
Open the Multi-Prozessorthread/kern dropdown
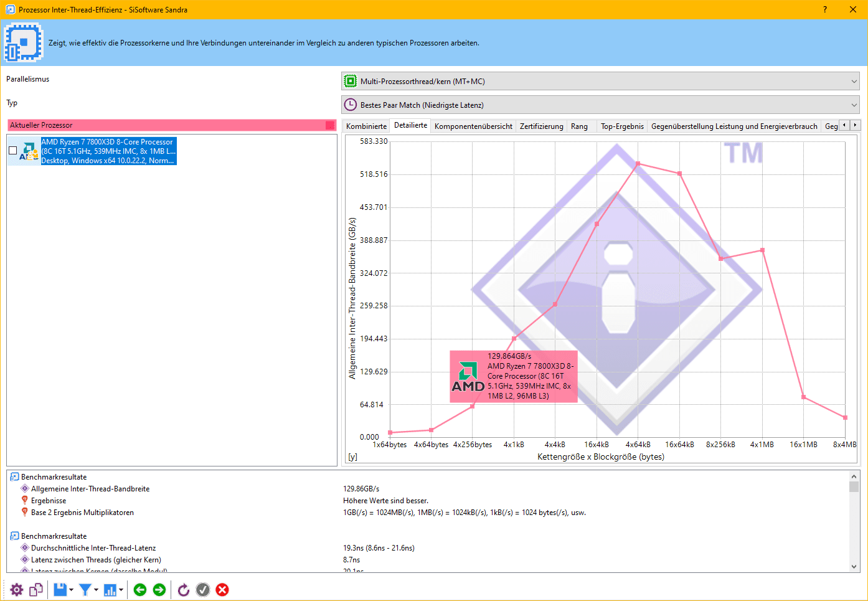point(601,81)
